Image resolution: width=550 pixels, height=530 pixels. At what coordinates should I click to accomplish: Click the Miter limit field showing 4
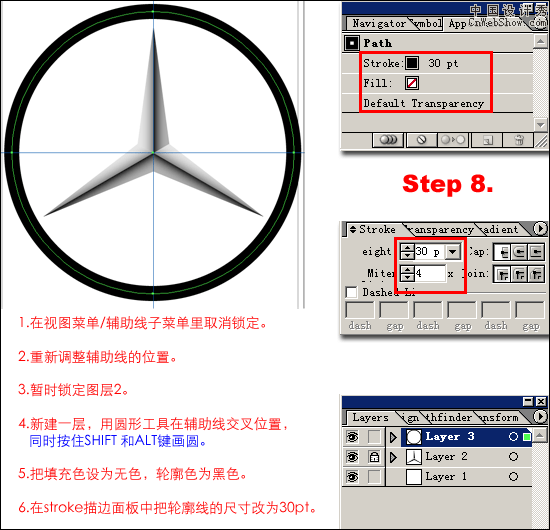click(x=430, y=273)
